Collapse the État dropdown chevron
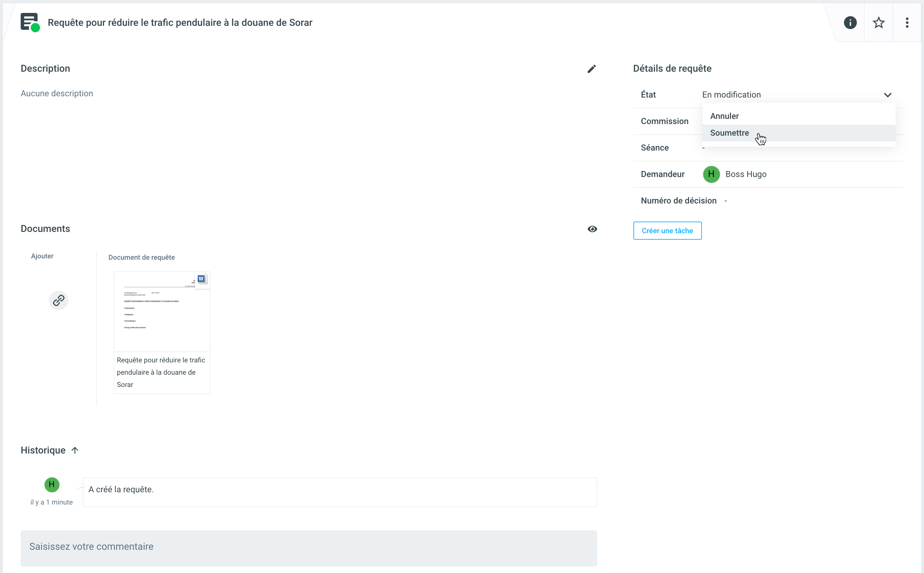Image resolution: width=924 pixels, height=573 pixels. pyautogui.click(x=887, y=95)
